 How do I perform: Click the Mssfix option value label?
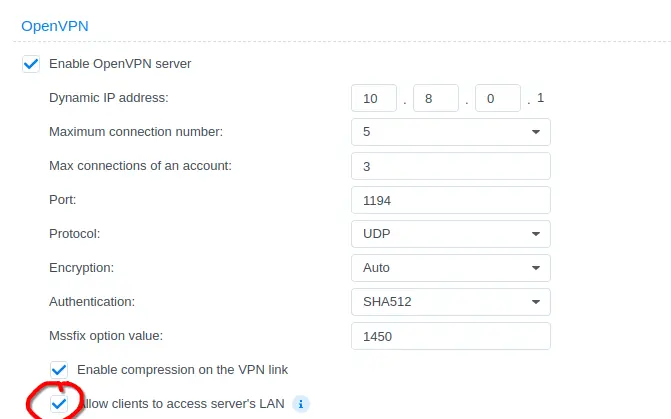point(106,336)
